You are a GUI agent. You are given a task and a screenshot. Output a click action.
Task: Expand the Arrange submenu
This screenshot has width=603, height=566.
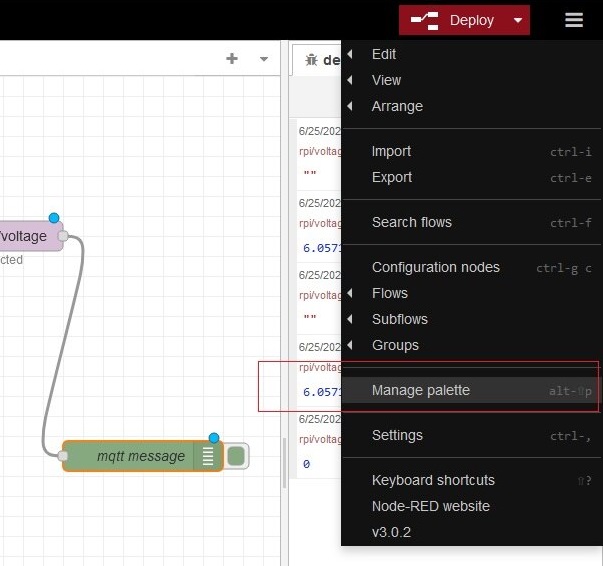[x=396, y=106]
